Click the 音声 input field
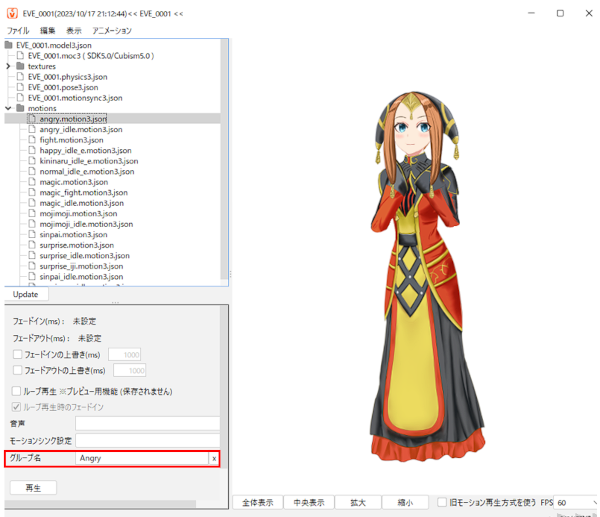Image resolution: width=600 pixels, height=517 pixels. [147, 424]
